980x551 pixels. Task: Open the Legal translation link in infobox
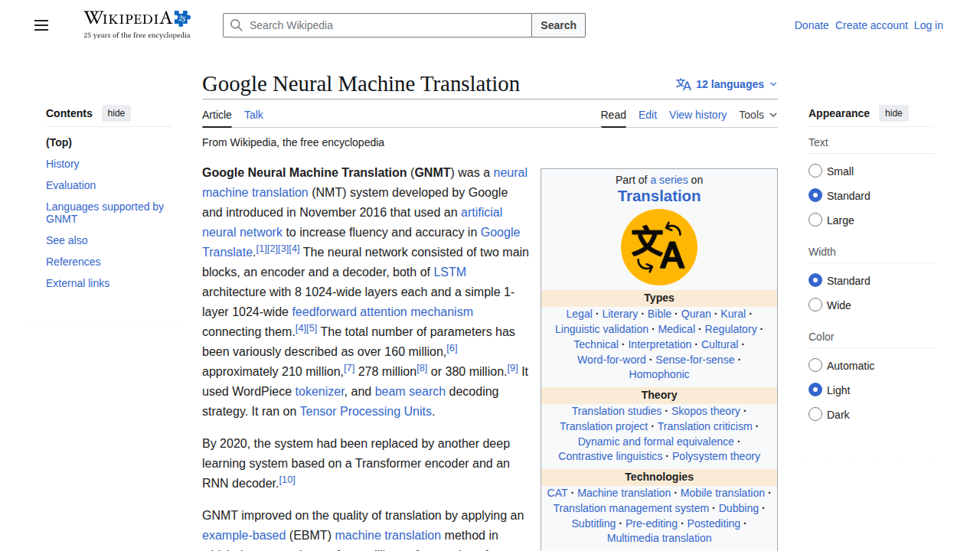pos(580,314)
